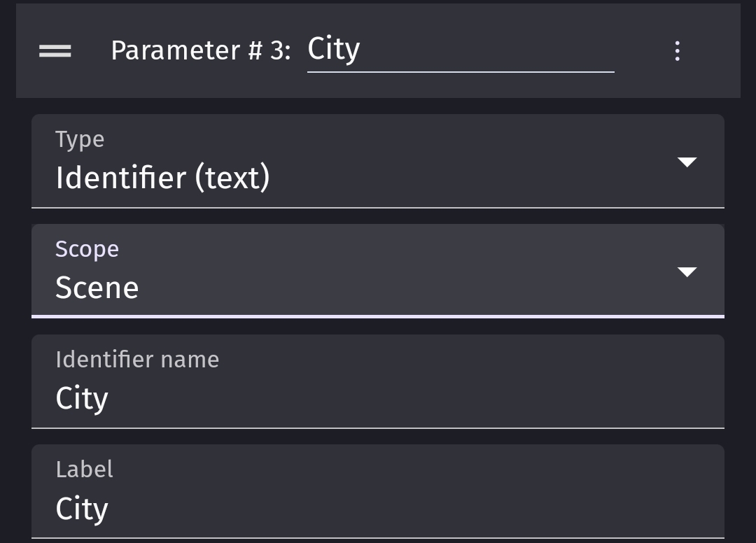This screenshot has height=543, width=756.
Task: Open the three-dot parameter options menu
Action: (678, 50)
